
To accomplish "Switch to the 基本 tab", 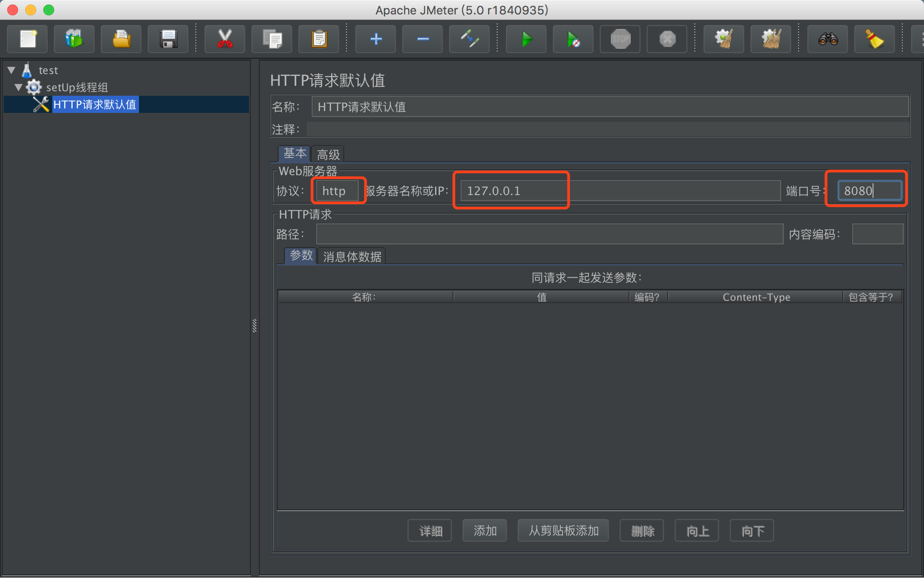I will pos(295,154).
